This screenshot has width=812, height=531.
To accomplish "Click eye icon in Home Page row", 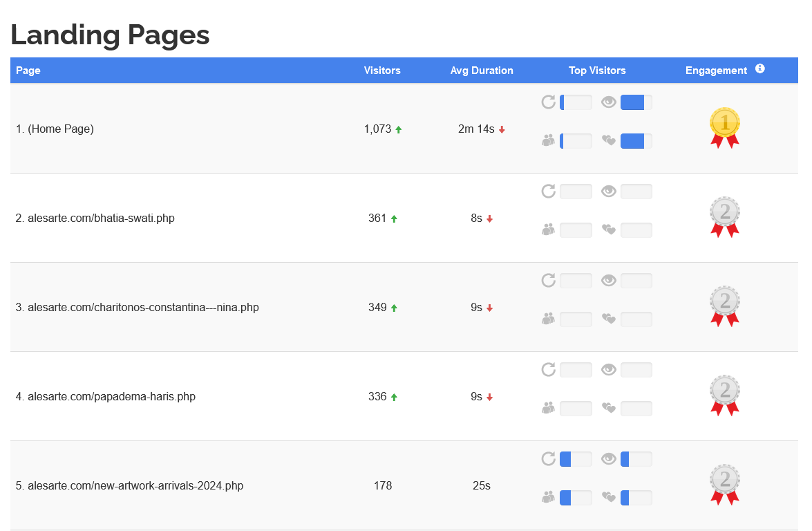I will click(x=609, y=102).
